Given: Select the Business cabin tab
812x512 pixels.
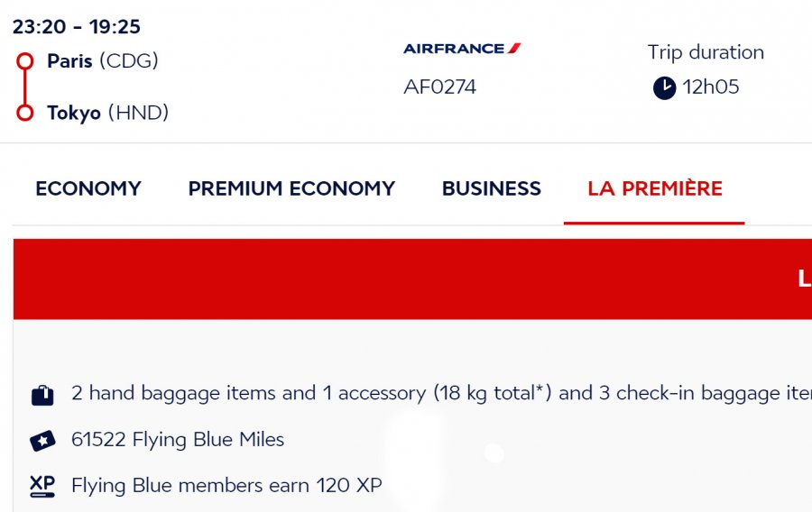Looking at the screenshot, I should point(492,188).
